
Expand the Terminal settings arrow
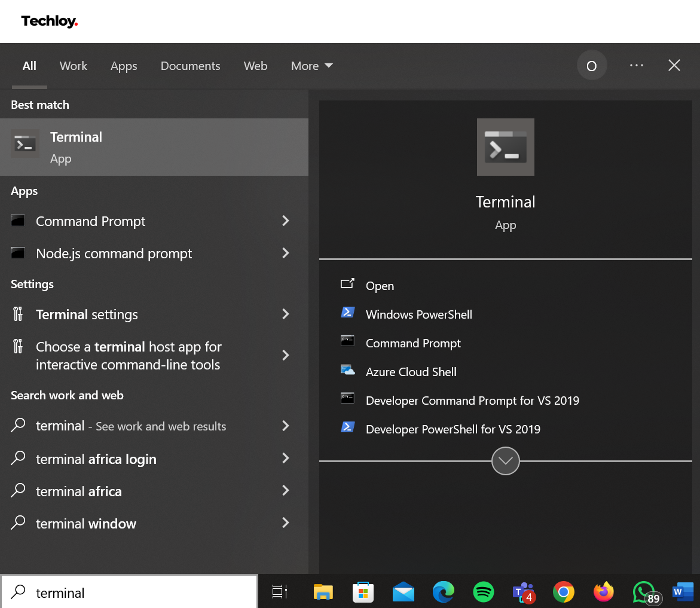[x=286, y=314]
